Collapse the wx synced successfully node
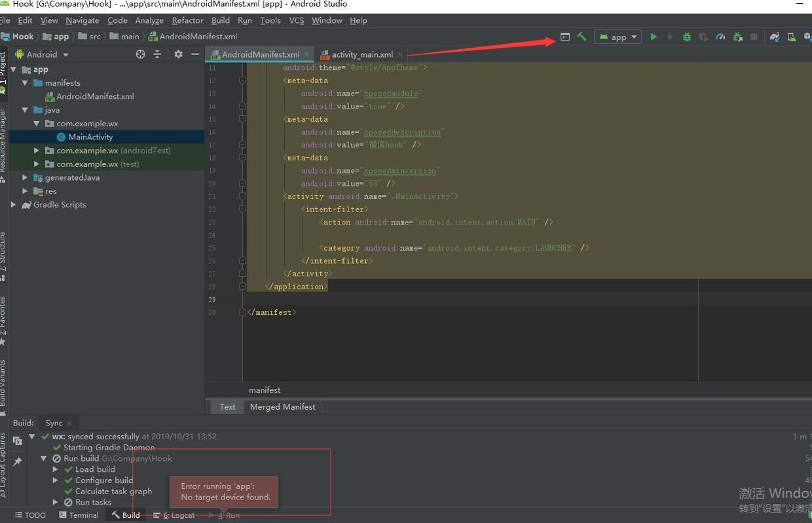 31,437
